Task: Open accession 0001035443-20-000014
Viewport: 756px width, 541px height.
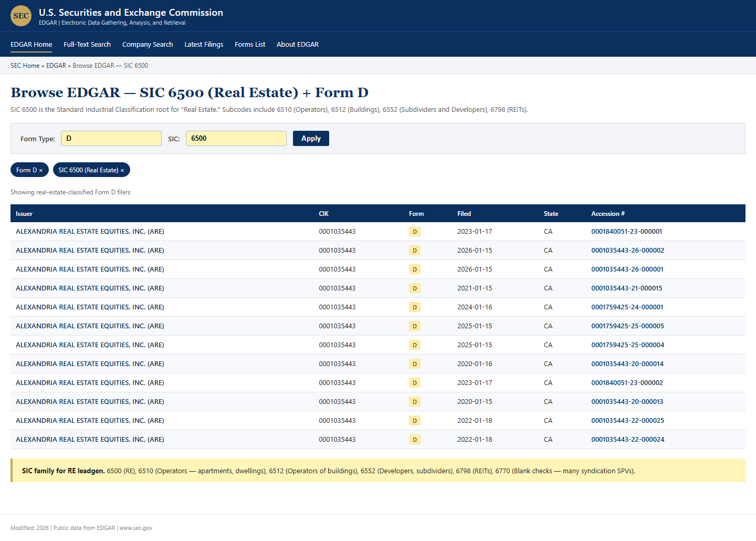Action: [627, 364]
